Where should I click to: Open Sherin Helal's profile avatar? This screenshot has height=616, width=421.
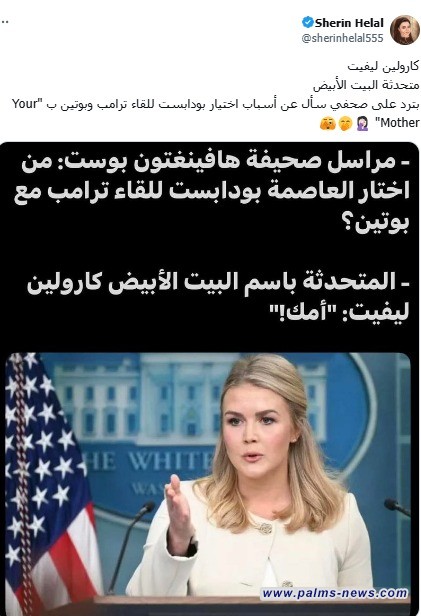(x=405, y=30)
